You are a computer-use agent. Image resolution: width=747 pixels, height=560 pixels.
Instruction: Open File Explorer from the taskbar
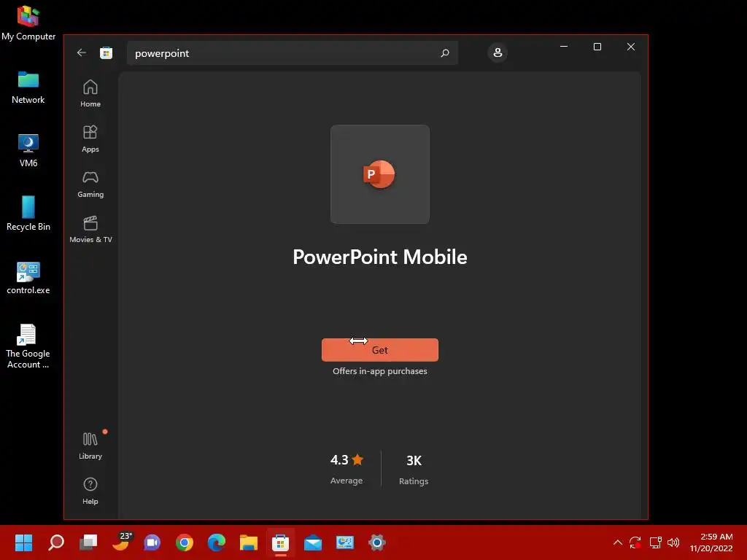click(248, 542)
